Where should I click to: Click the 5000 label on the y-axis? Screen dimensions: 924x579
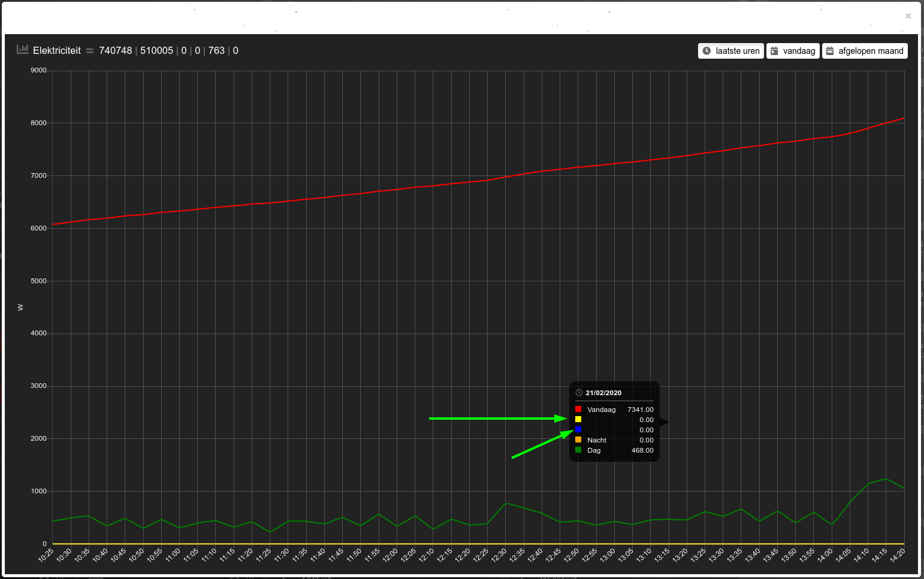(39, 281)
